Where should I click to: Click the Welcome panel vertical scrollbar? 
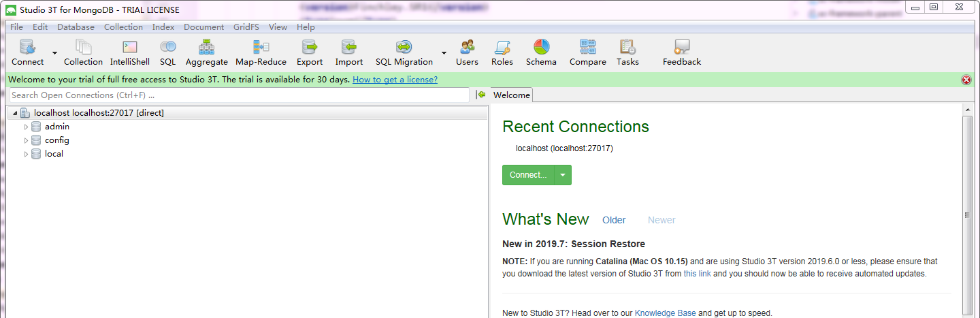[968, 215]
